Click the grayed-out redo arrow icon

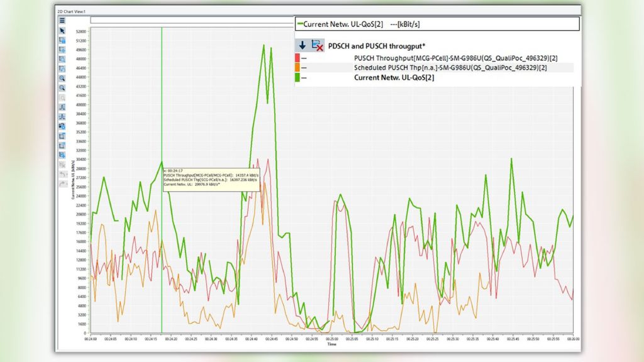62,184
